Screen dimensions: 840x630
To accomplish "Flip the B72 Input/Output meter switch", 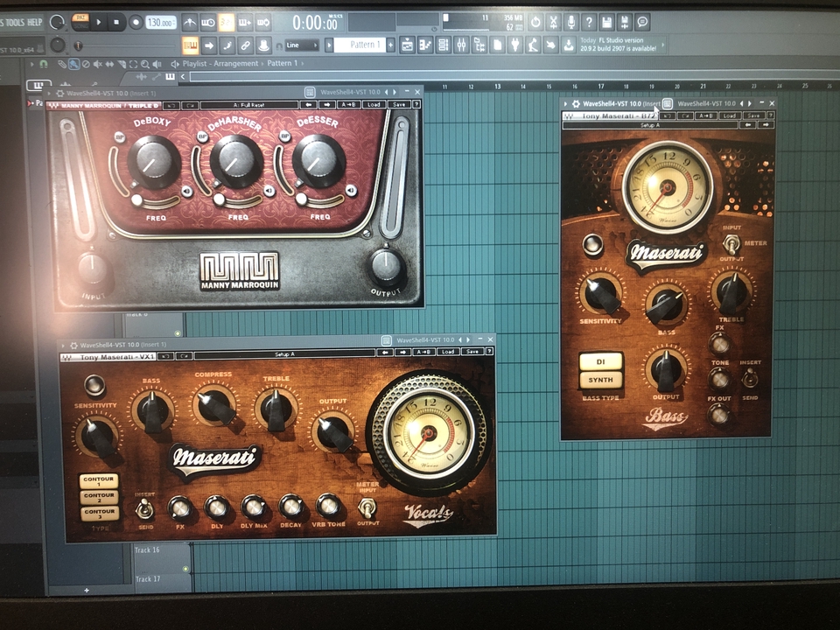I will coord(731,245).
